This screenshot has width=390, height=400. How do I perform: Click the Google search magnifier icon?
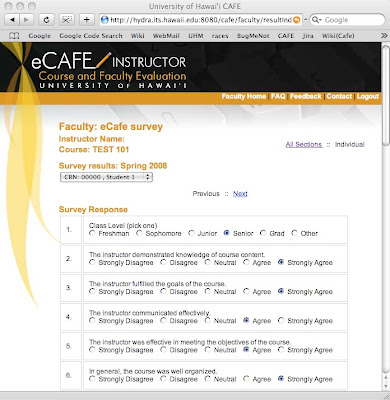[316, 20]
